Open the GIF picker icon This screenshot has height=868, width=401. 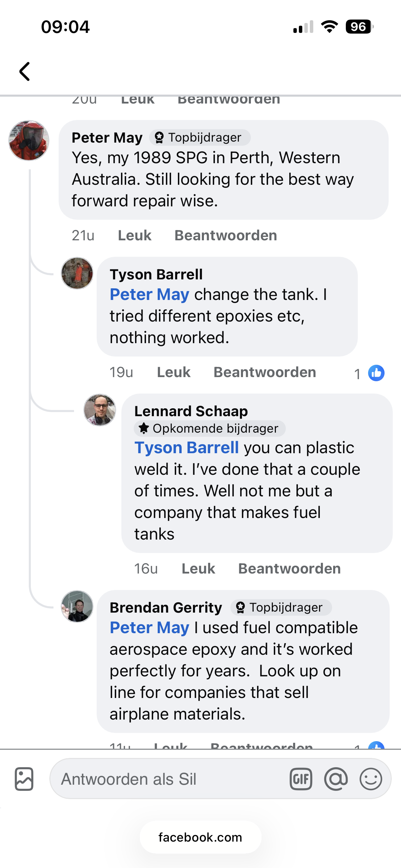(x=301, y=779)
